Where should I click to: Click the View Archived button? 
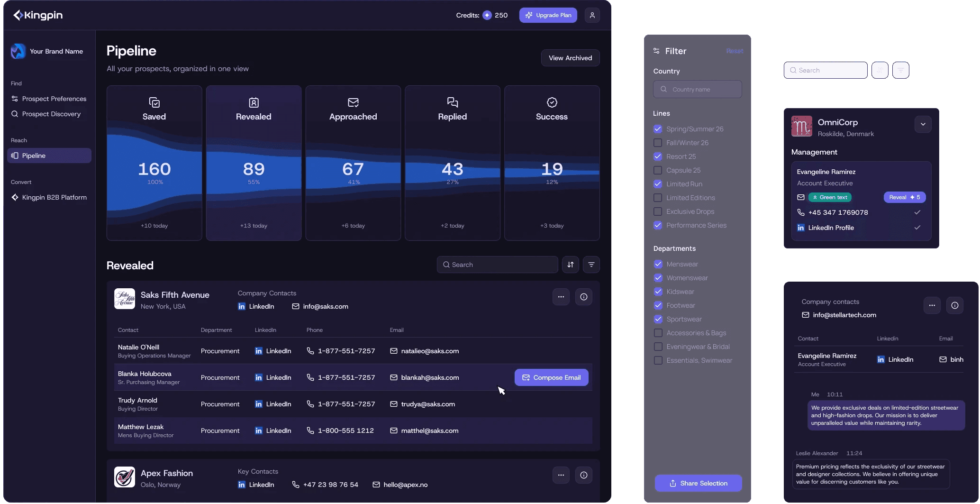click(x=571, y=58)
